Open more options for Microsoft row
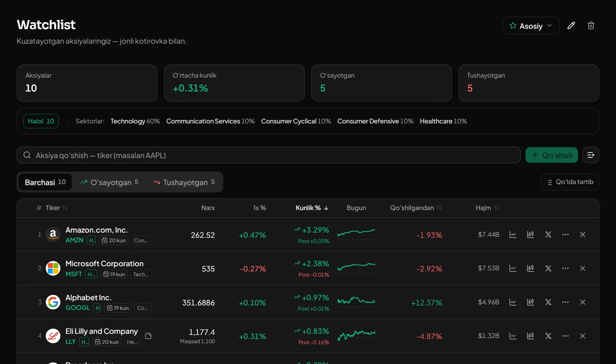The height and width of the screenshot is (364, 616). click(x=566, y=268)
